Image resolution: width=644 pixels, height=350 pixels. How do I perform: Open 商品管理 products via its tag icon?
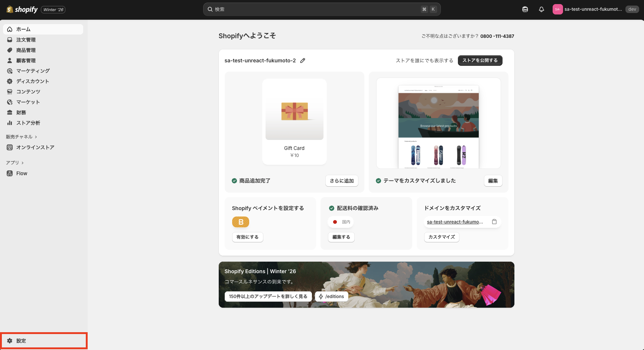10,50
